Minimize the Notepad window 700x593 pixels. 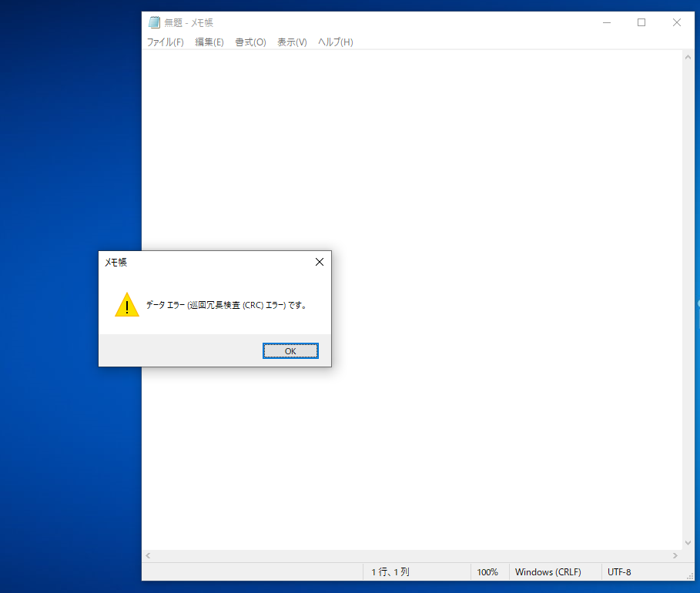click(607, 22)
